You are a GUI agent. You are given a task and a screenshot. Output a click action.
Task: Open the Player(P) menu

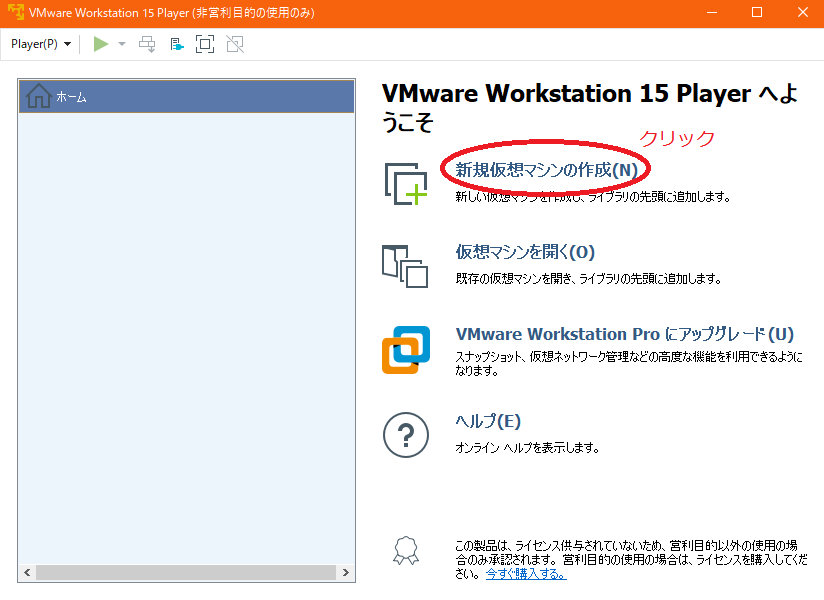(x=33, y=44)
